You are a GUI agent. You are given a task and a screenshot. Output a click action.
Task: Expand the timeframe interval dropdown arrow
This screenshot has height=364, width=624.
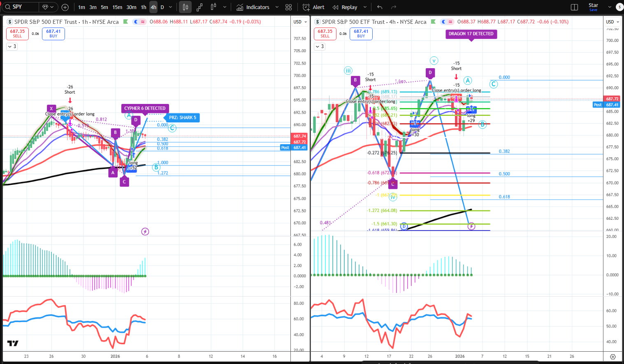(171, 7)
